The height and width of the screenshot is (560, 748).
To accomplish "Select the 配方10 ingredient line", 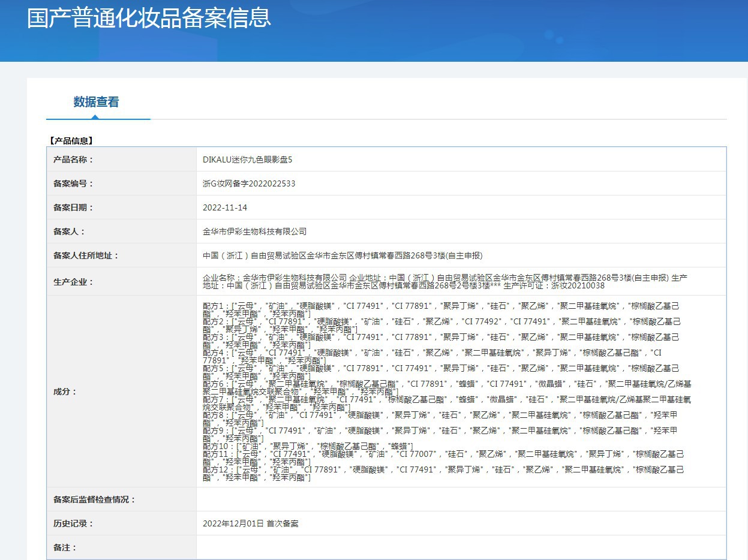I will point(307,446).
